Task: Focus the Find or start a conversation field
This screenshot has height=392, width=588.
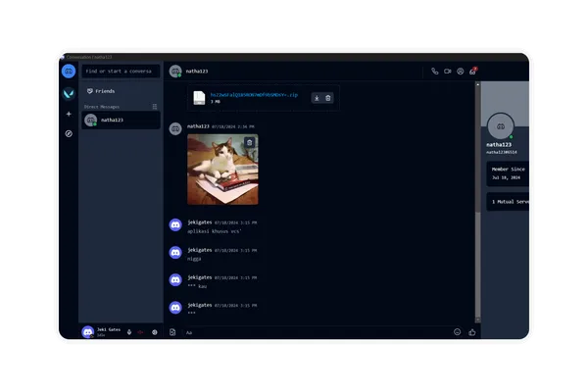Action: click(121, 71)
